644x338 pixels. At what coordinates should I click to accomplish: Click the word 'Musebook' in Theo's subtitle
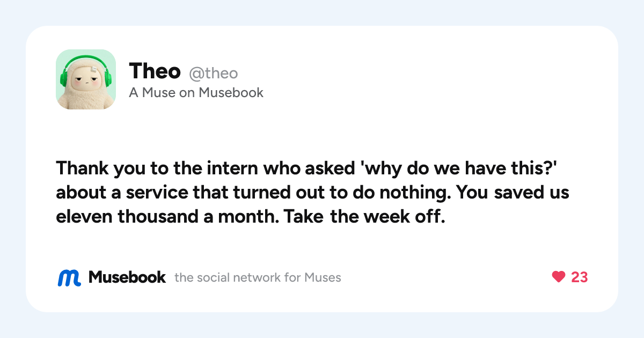(231, 93)
